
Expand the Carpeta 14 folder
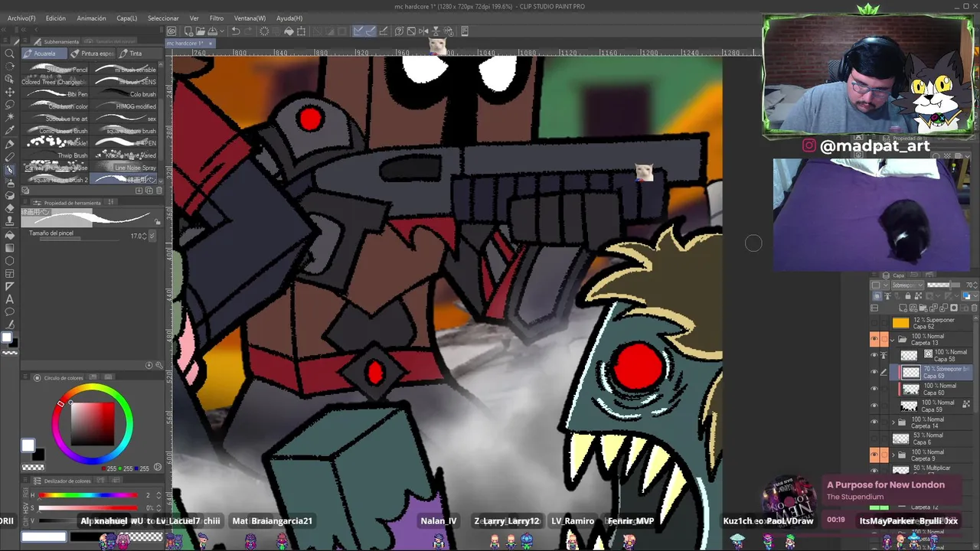coord(893,422)
